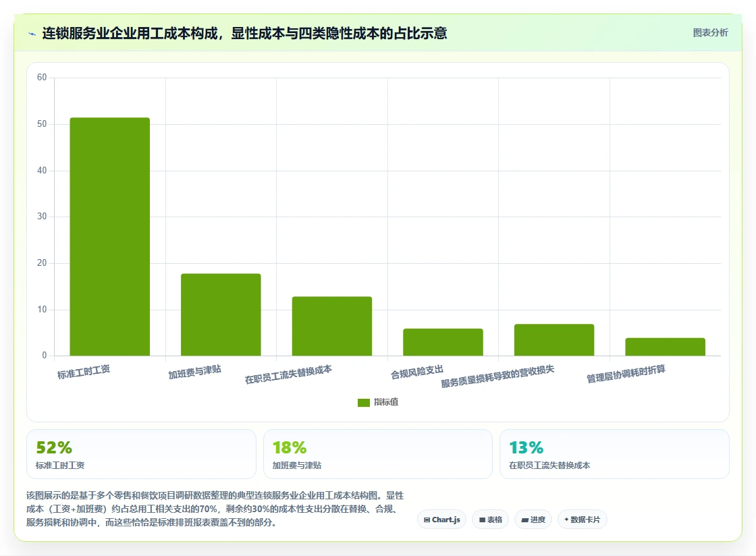Click the y-axis value 30

point(42,217)
